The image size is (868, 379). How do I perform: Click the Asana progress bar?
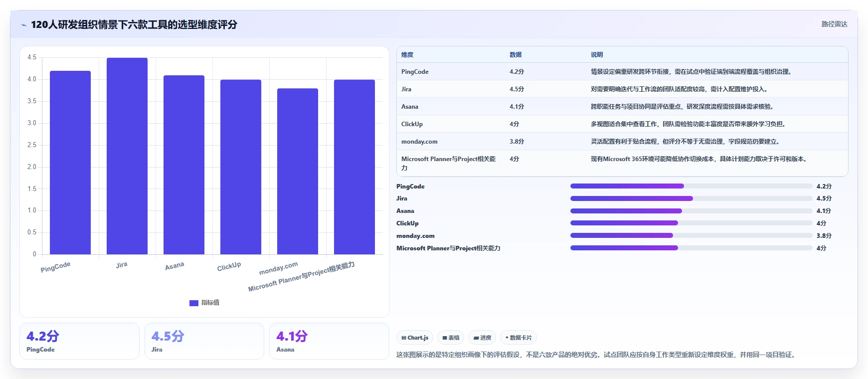692,211
